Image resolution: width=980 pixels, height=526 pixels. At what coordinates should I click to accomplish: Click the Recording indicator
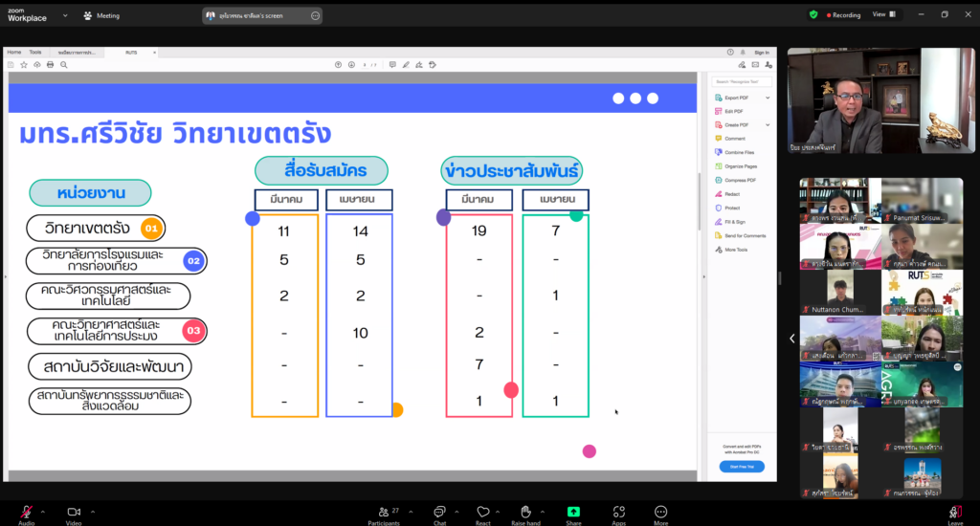[x=844, y=15]
